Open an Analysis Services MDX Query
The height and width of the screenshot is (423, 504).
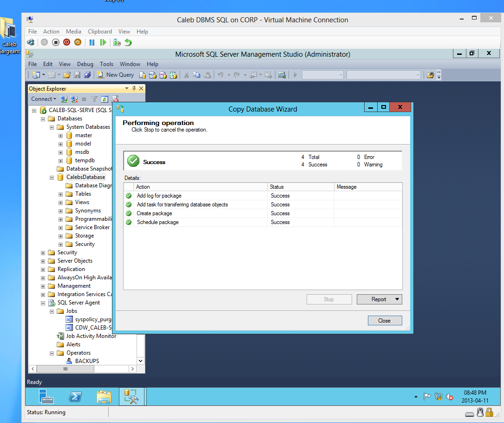[x=153, y=75]
